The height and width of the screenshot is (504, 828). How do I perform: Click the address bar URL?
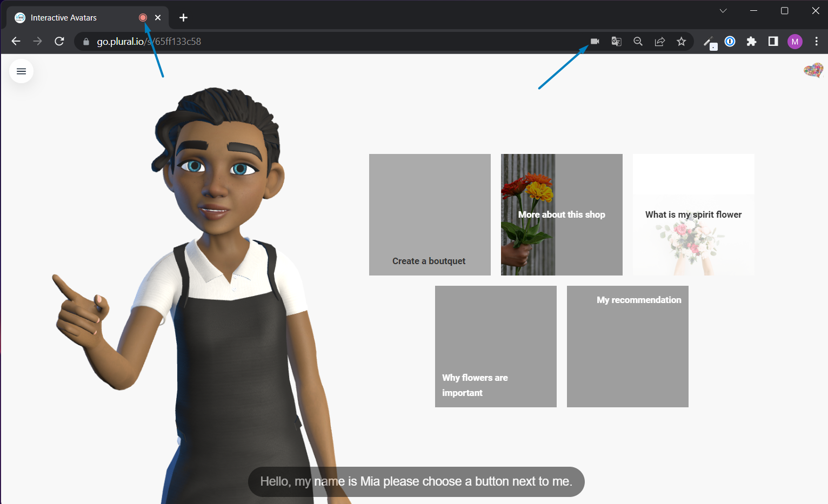coord(149,42)
